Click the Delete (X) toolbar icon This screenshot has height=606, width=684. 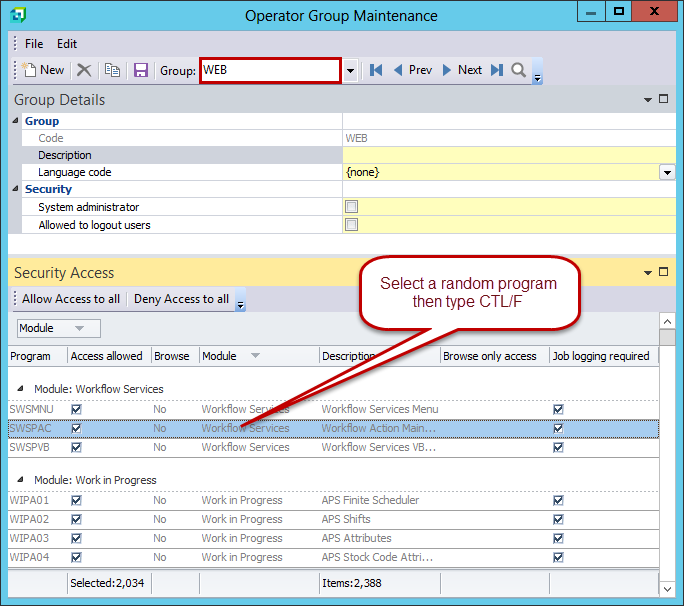coord(84,70)
